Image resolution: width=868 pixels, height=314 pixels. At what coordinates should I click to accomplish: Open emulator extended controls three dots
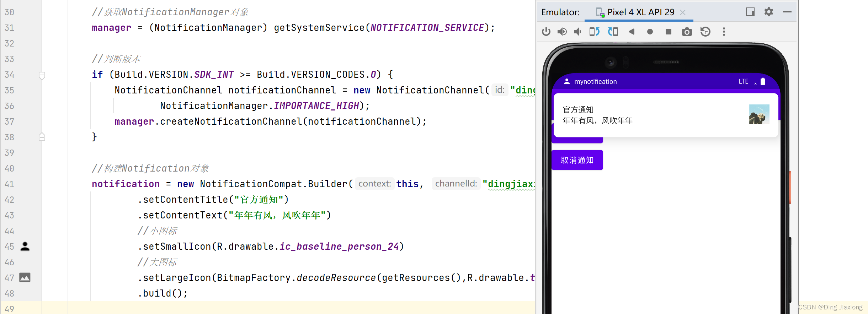tap(724, 32)
